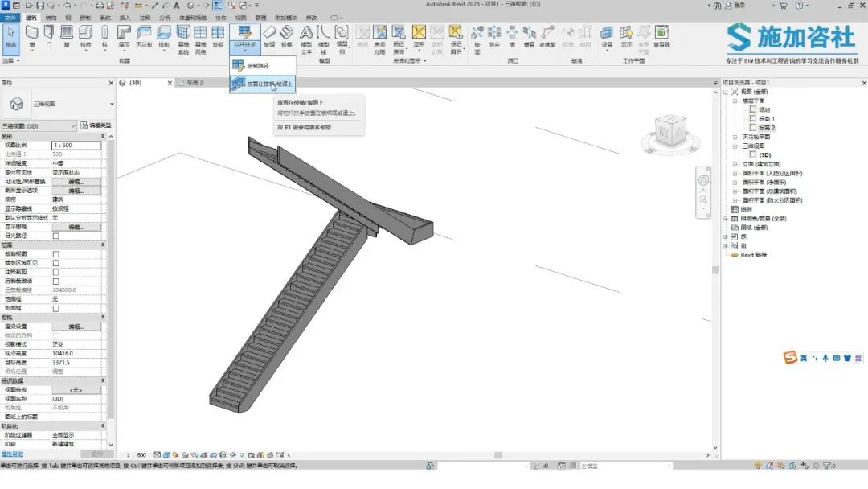868x489 pixels.
Task: Select the Window (窗) tool
Action: click(x=67, y=36)
